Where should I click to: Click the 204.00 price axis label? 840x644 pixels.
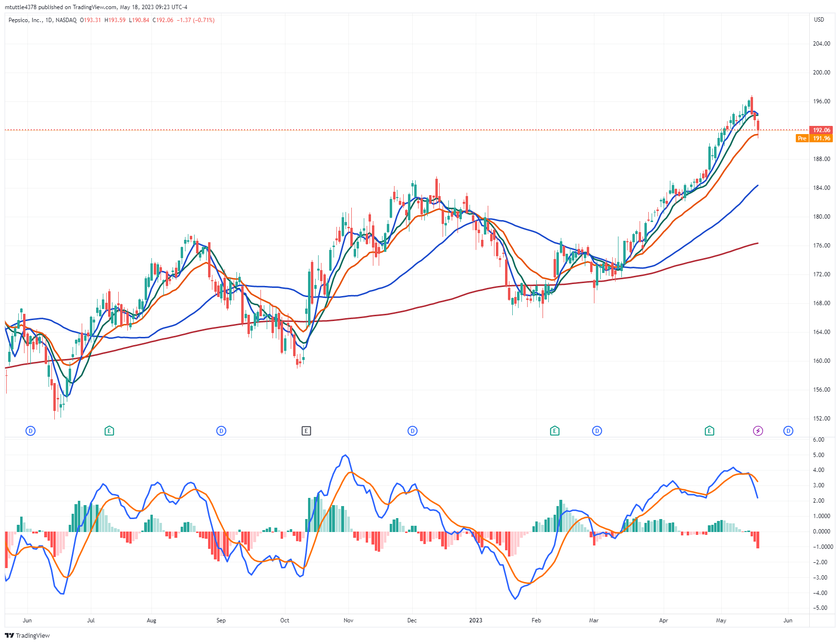pyautogui.click(x=821, y=44)
